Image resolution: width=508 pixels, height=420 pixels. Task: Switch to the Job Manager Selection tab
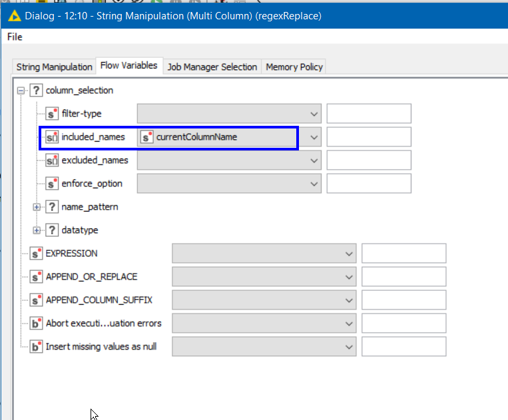click(x=212, y=67)
